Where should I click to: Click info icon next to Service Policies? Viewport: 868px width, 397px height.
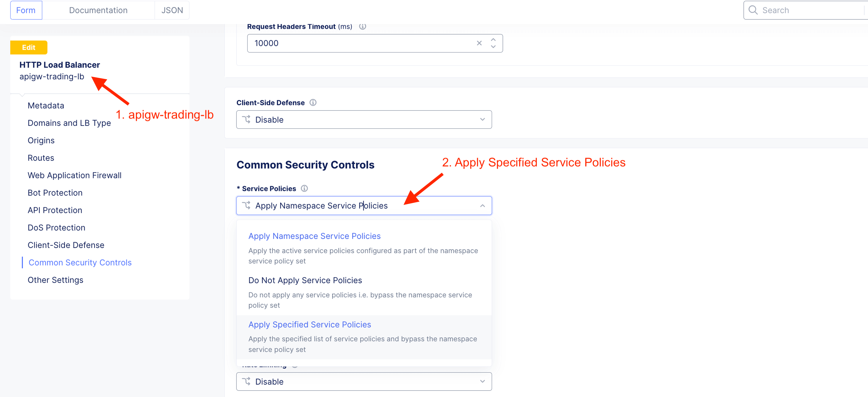coord(304,189)
